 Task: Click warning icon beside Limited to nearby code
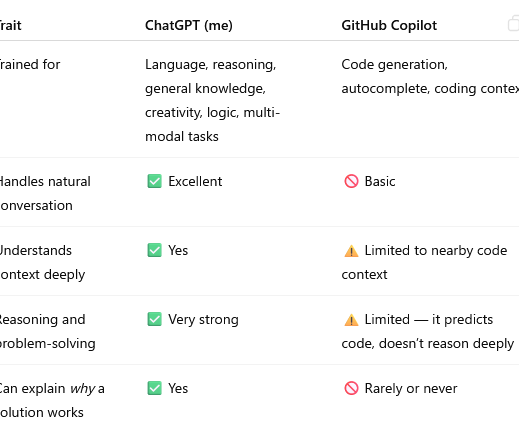pyautogui.click(x=351, y=251)
